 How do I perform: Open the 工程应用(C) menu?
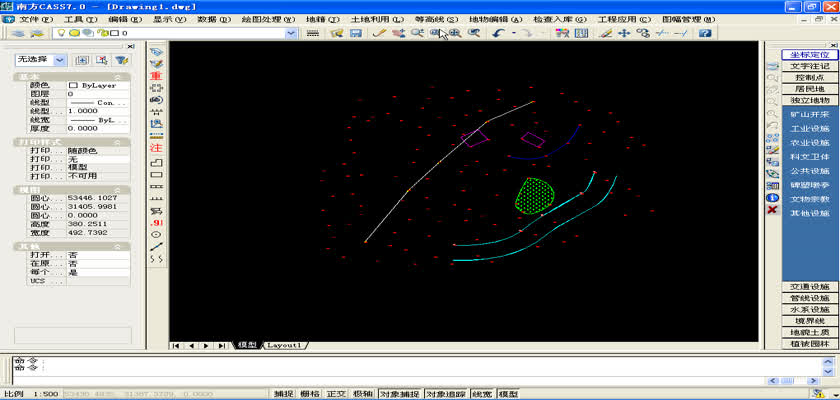624,19
